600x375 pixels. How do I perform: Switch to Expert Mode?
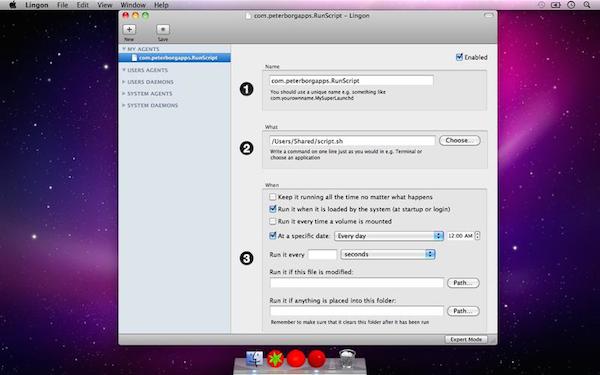(x=466, y=339)
